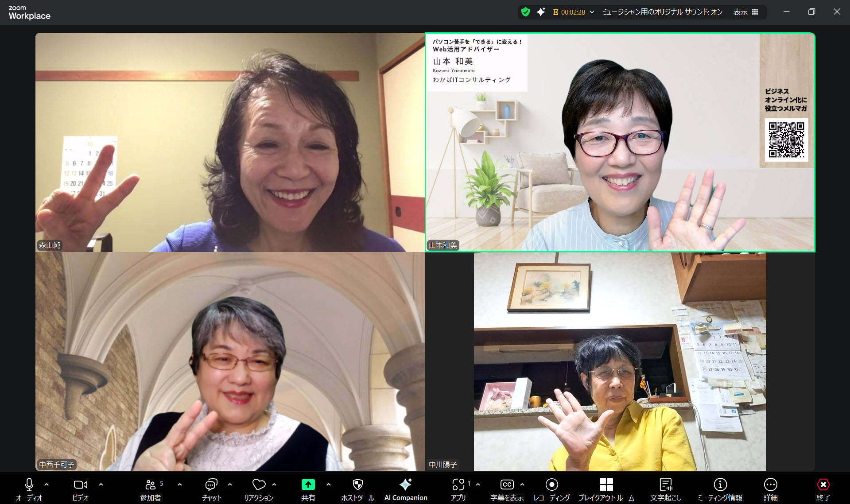The height and width of the screenshot is (504, 850).
Task: Open the 表示 view layout menu
Action: [x=745, y=12]
